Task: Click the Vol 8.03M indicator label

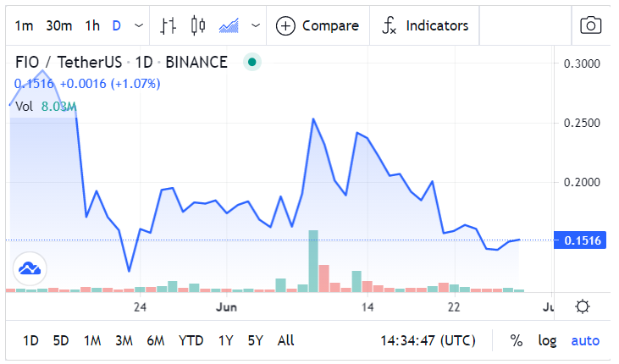Action: click(46, 107)
